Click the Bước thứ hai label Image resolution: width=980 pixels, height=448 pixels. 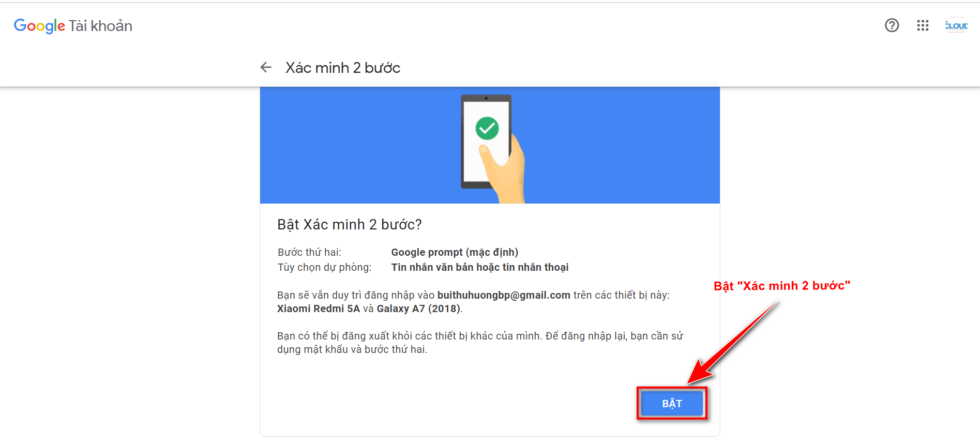point(309,252)
